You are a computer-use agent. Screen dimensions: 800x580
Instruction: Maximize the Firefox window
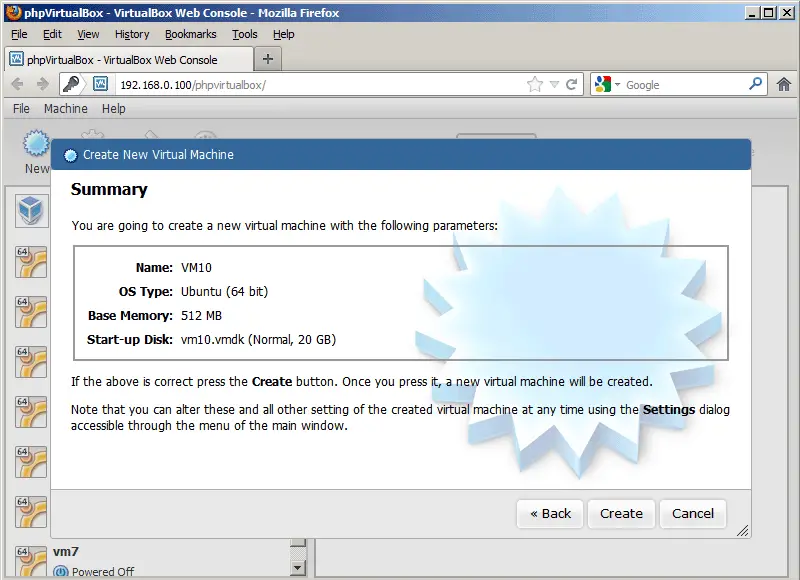pos(768,13)
